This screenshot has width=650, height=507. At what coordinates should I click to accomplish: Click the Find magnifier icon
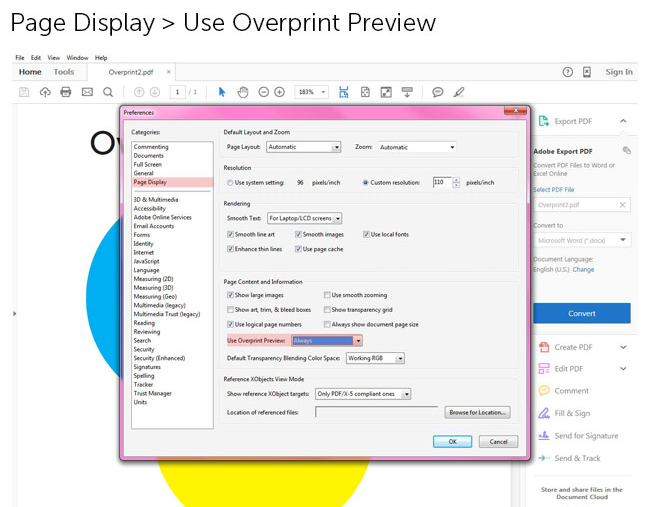pyautogui.click(x=108, y=92)
